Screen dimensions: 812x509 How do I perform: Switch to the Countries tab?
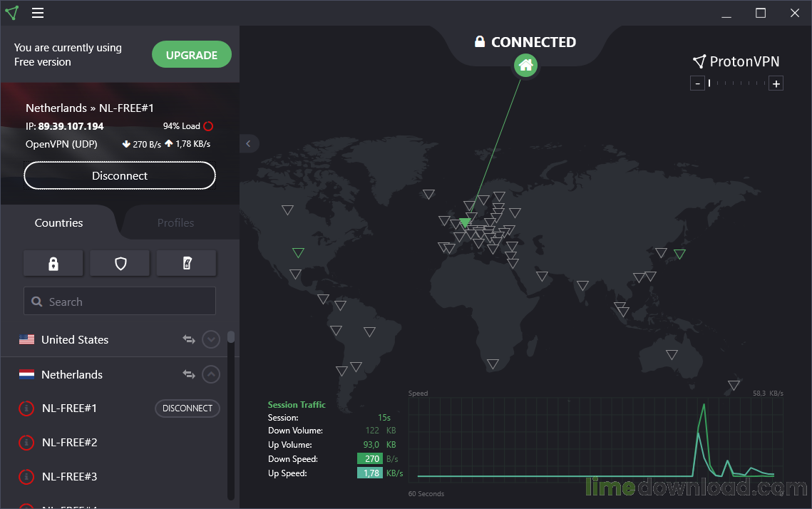coord(58,222)
